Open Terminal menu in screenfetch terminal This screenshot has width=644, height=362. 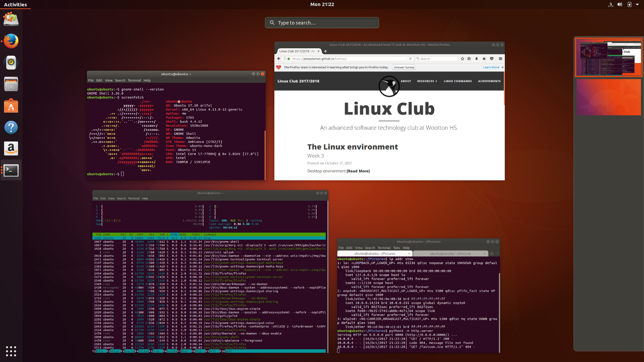click(x=134, y=80)
